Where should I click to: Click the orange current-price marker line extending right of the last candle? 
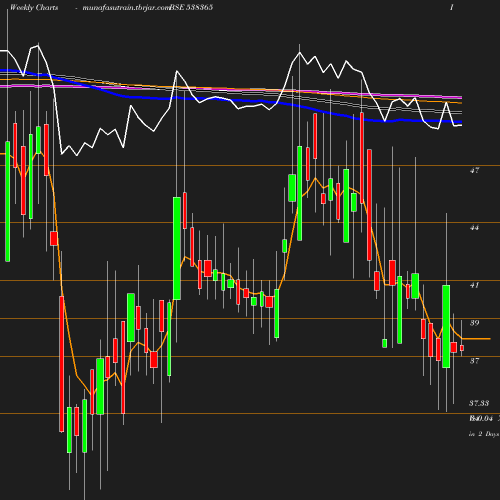pyautogui.click(x=476, y=339)
